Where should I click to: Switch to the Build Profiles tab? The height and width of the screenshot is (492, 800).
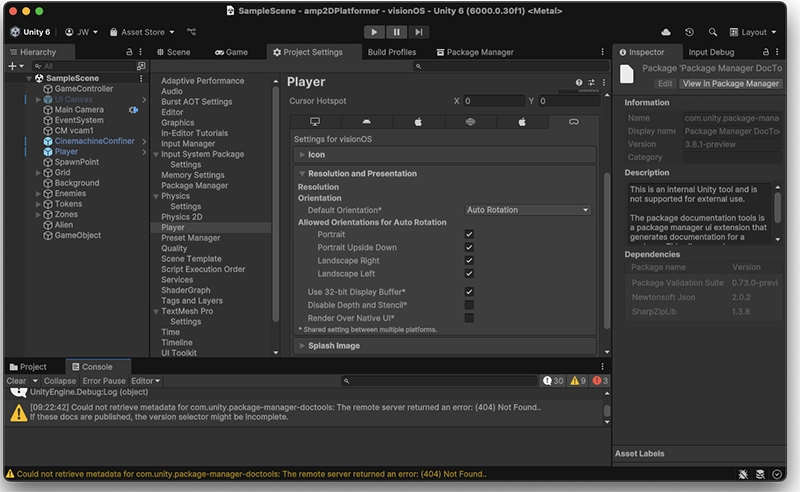click(x=391, y=52)
